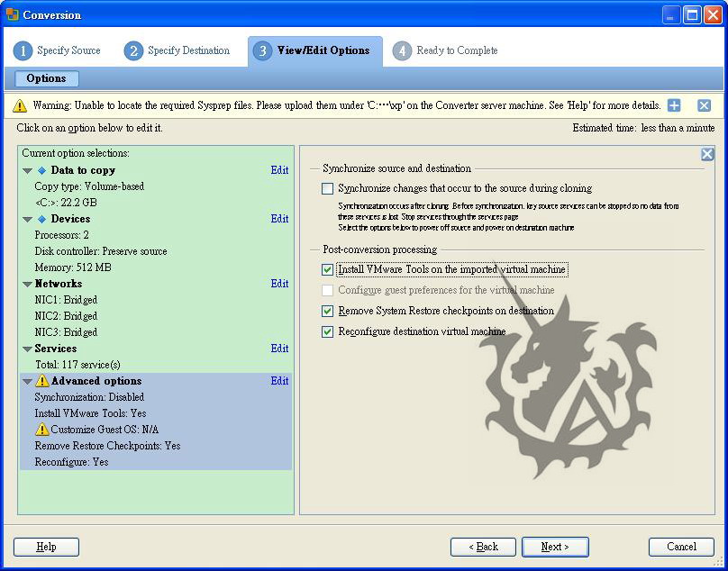
Task: Click the Devices heading
Action: 70,219
